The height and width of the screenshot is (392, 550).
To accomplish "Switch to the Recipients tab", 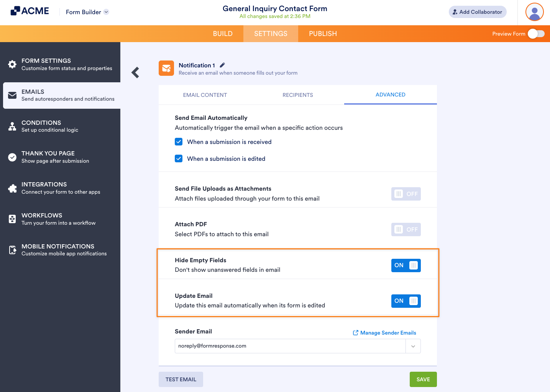I will (x=297, y=95).
